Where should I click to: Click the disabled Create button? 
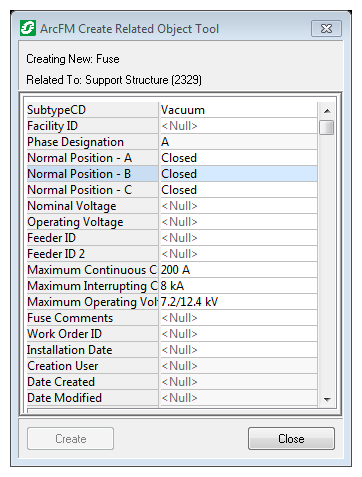[x=70, y=439]
